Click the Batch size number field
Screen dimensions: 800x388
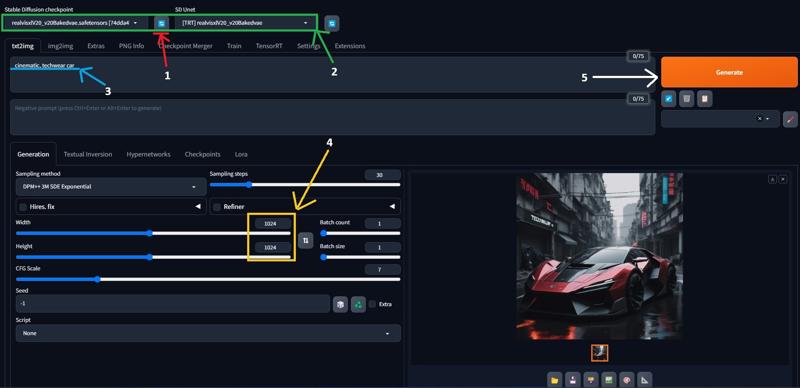tap(383, 247)
